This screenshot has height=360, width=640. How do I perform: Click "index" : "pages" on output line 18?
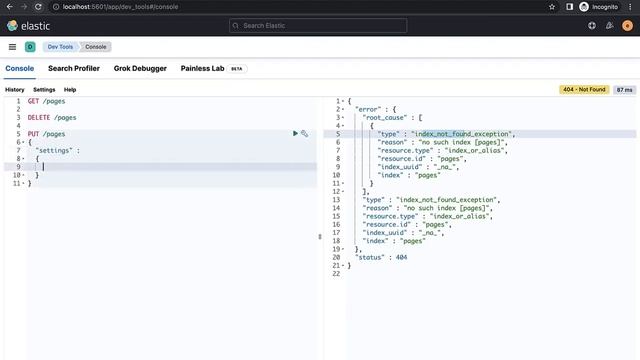pyautogui.click(x=394, y=241)
